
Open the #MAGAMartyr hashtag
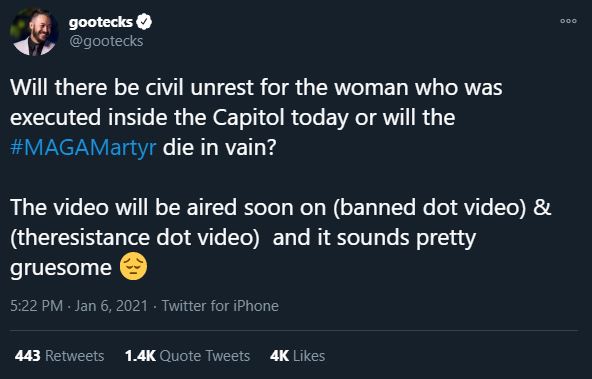[x=83, y=148]
